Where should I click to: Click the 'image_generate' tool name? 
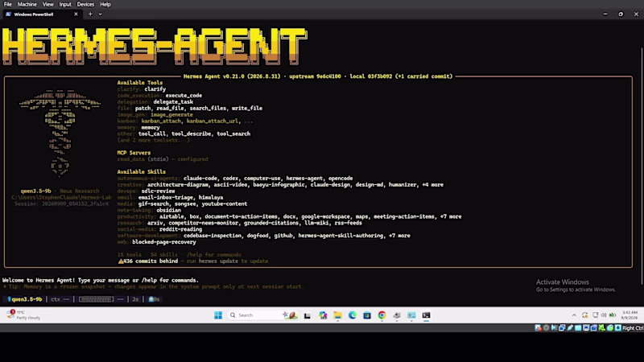tap(171, 114)
